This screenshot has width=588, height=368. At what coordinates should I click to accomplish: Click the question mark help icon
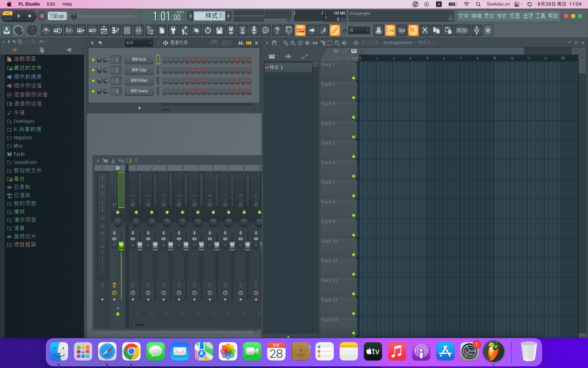point(277,30)
